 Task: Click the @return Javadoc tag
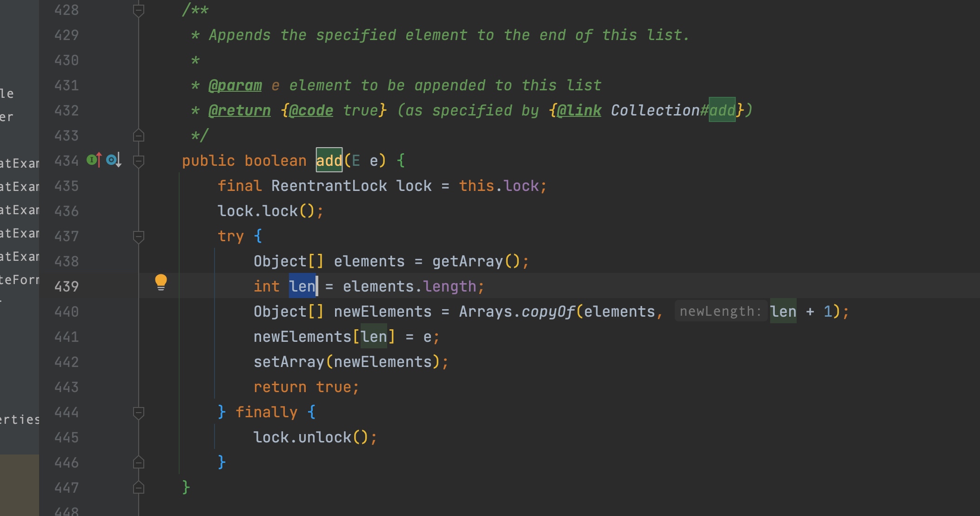[x=239, y=111]
